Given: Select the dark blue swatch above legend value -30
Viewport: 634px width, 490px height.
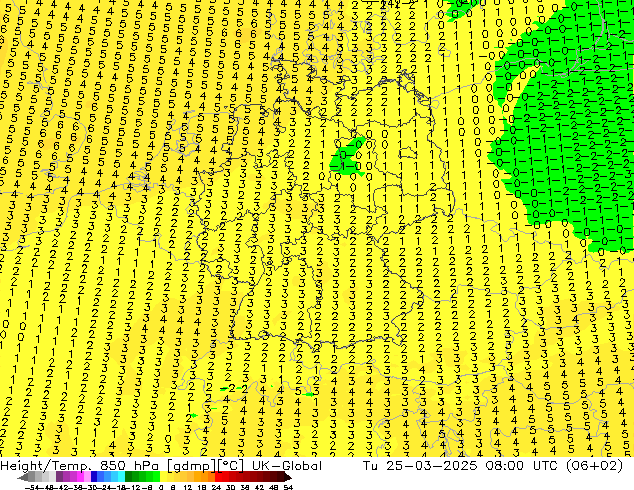Looking at the screenshot, I should tap(94, 477).
